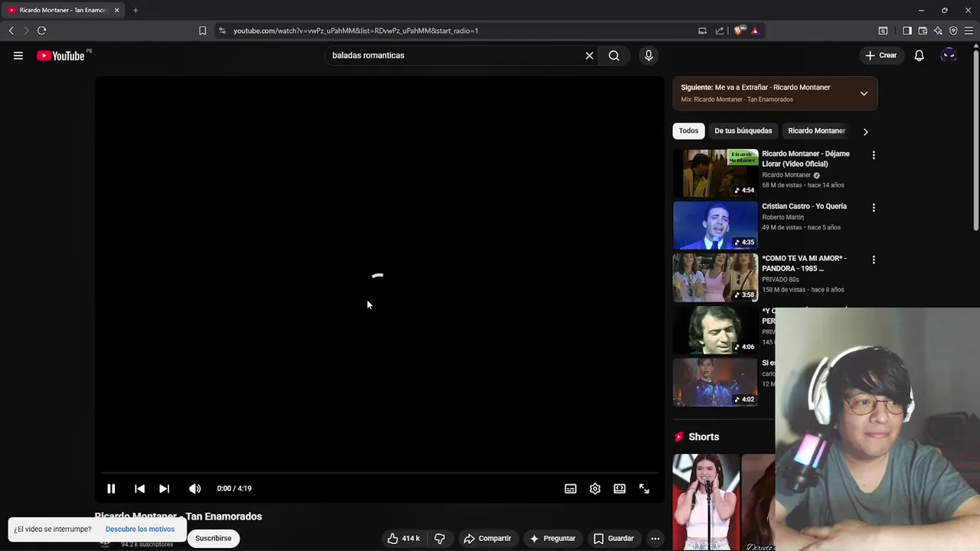980x551 pixels.
Task: Reload the page in the browser
Action: tap(41, 31)
